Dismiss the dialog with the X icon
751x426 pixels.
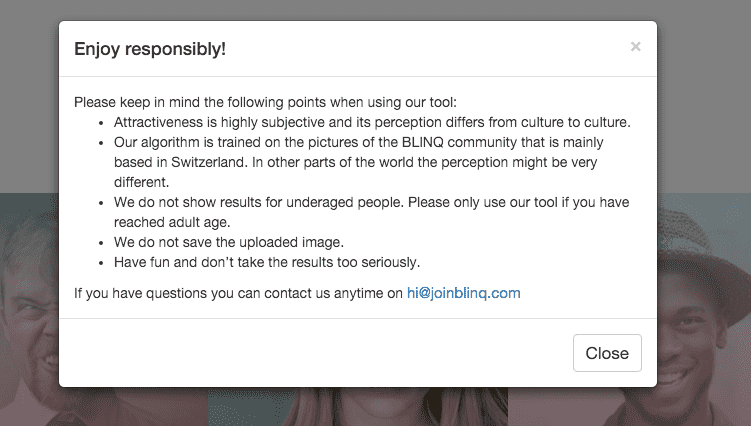[x=635, y=47]
